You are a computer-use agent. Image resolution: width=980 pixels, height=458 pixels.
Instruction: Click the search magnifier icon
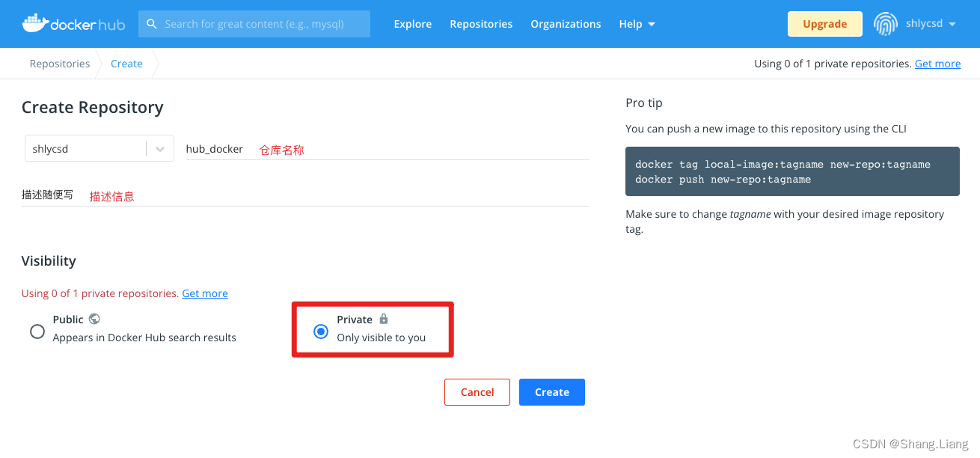click(151, 24)
